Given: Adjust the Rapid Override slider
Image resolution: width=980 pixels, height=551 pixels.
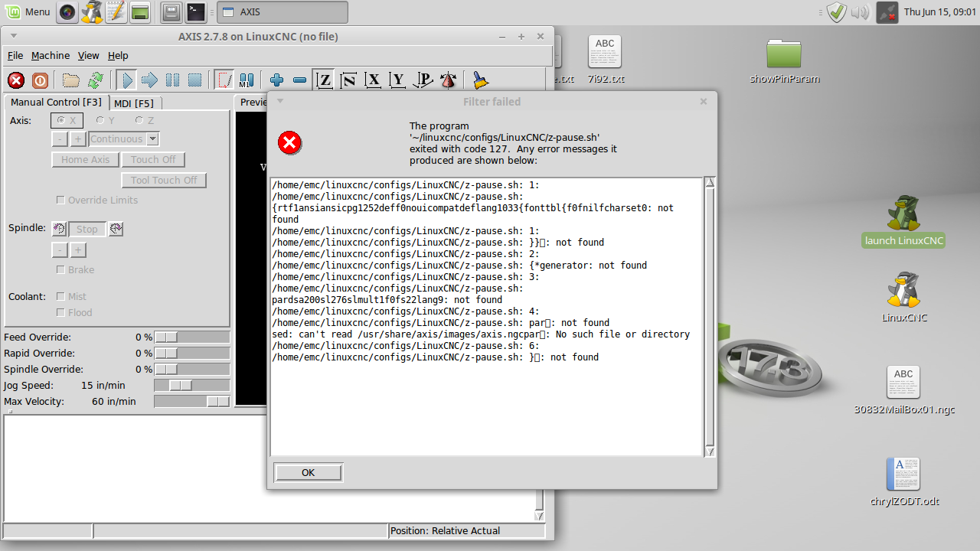Looking at the screenshot, I should tap(192, 354).
